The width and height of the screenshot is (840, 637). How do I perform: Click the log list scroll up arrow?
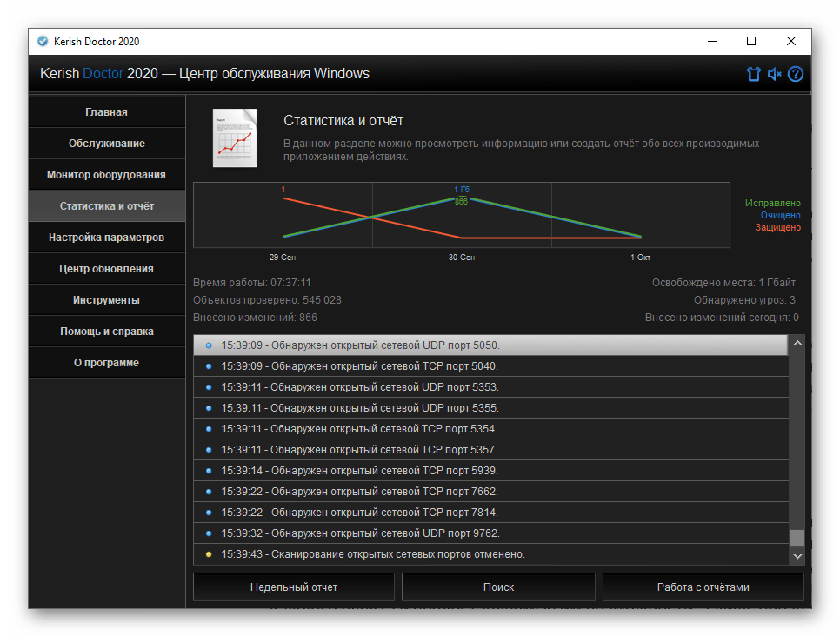(x=797, y=343)
